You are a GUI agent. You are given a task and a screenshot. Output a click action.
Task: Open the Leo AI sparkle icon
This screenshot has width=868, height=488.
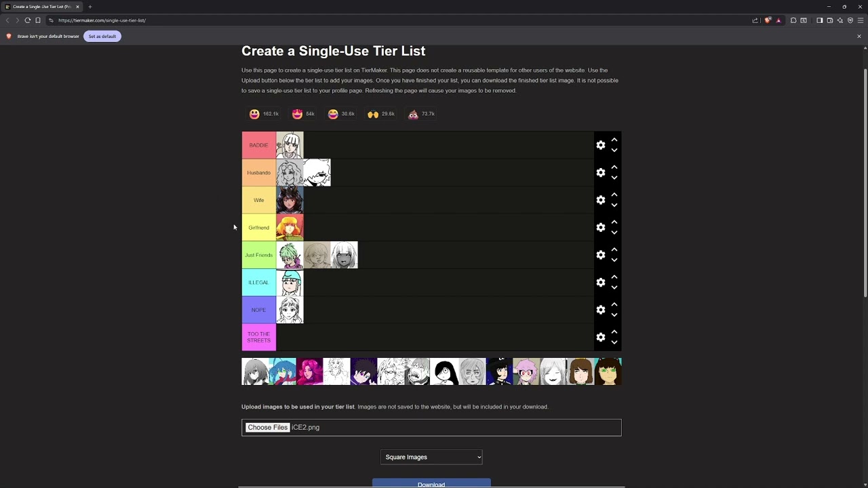[840, 20]
